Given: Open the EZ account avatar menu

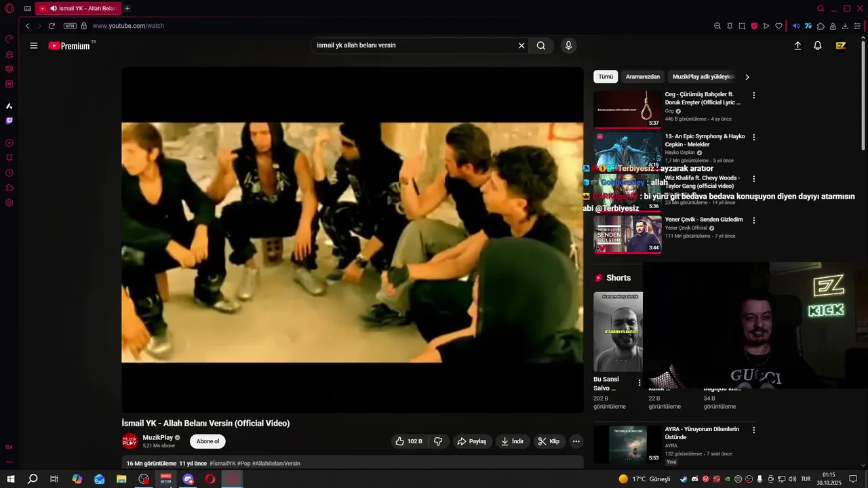Looking at the screenshot, I should (841, 45).
